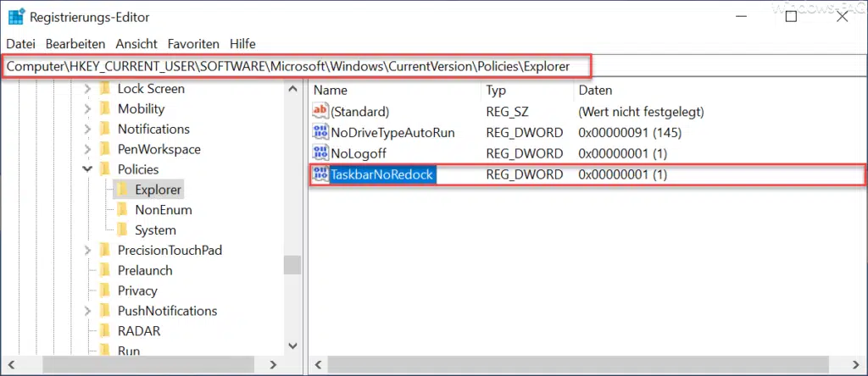This screenshot has height=376, width=868.
Task: Click the Explorer folder icon in tree
Action: pyautogui.click(x=122, y=190)
